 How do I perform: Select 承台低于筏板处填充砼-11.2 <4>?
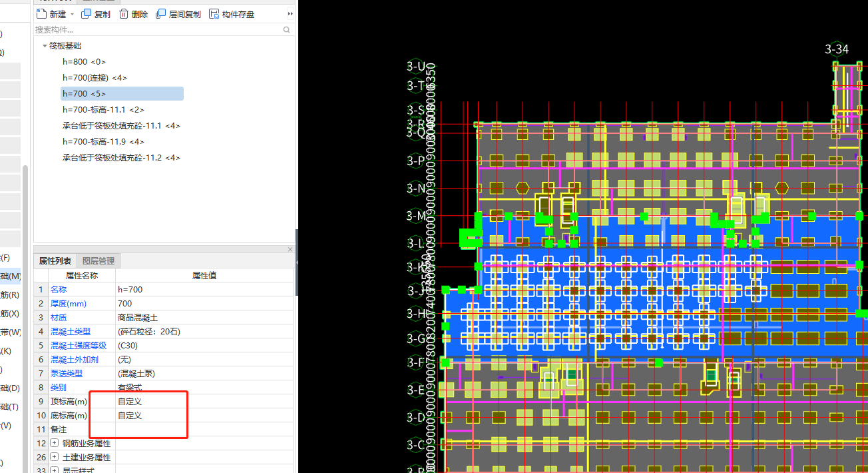121,158
